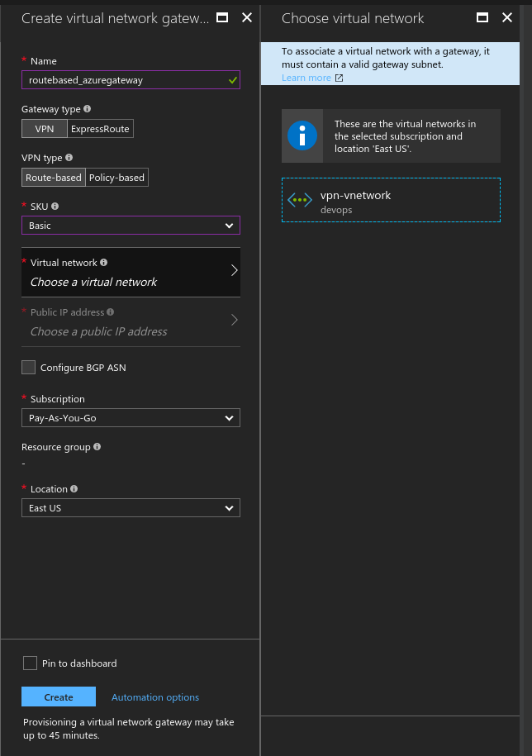
Task: Click the Create virtual network gateway blade title
Action: [115, 18]
